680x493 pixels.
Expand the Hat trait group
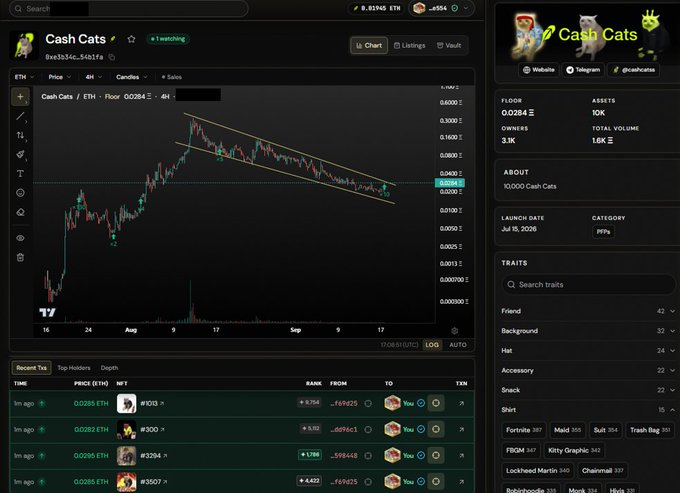[588, 350]
